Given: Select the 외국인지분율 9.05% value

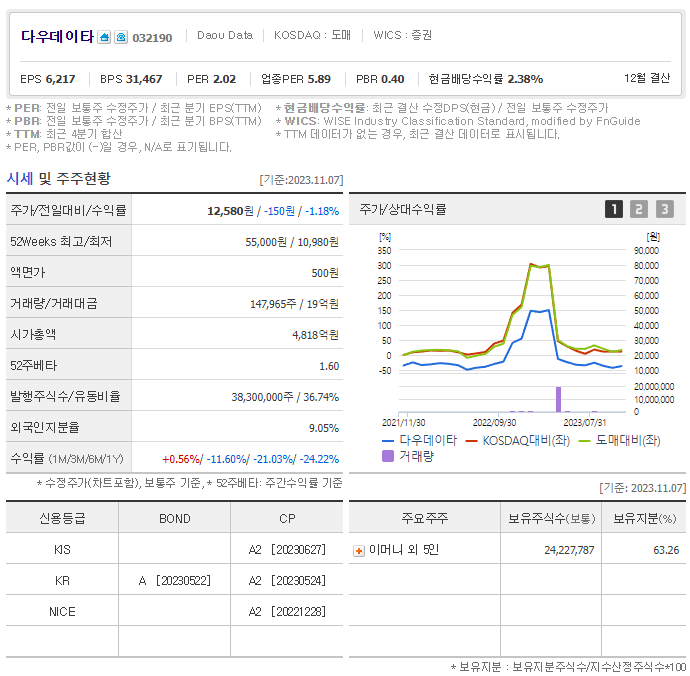Looking at the screenshot, I should [x=324, y=428].
